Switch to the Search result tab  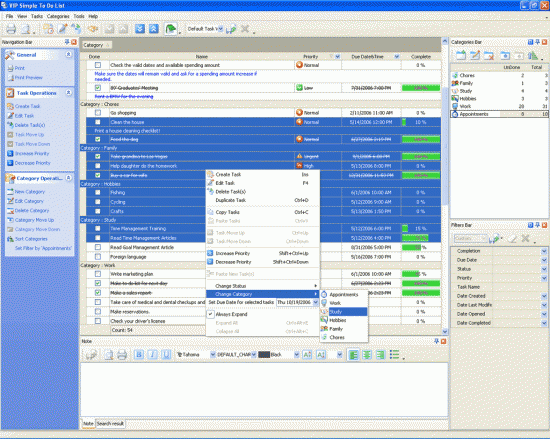click(110, 424)
